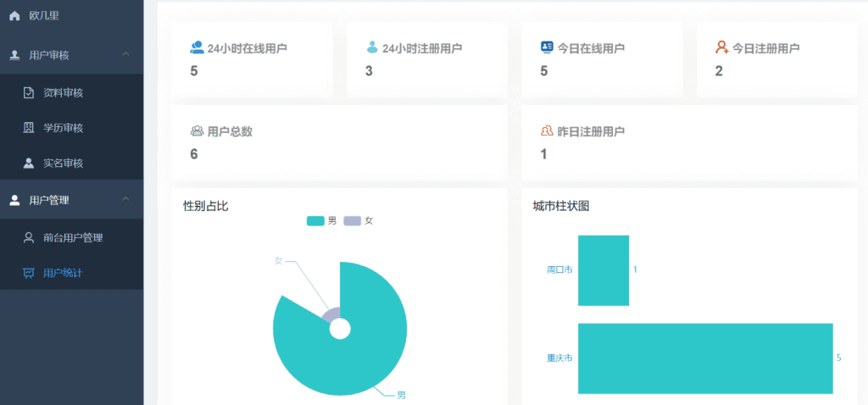Open the 用户统计 menu item
This screenshot has height=405, width=868.
point(63,273)
